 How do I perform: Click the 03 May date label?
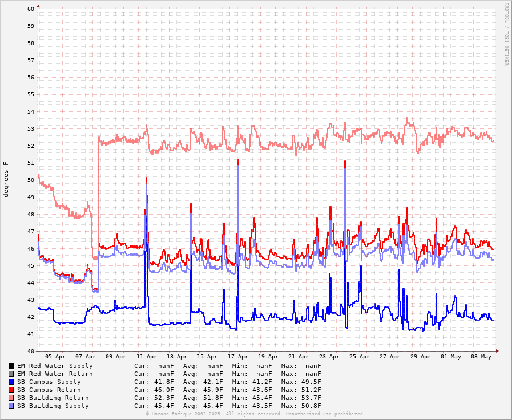coord(481,357)
